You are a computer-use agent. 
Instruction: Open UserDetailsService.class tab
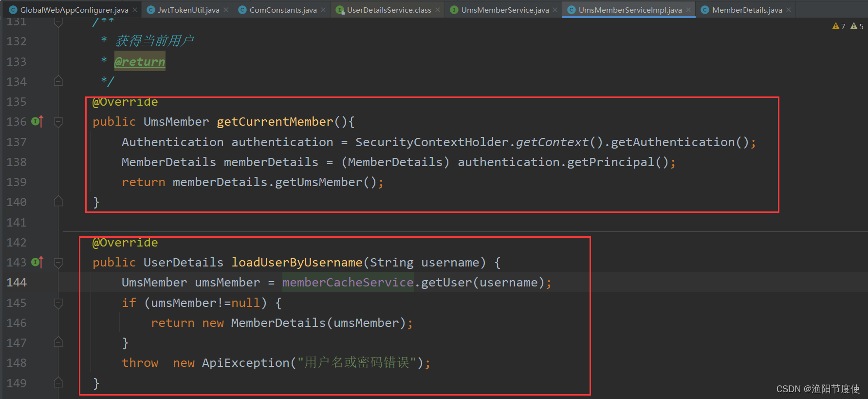pyautogui.click(x=389, y=10)
